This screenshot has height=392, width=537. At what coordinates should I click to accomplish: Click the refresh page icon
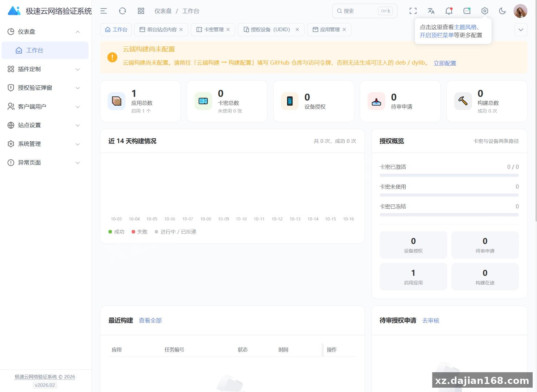[122, 11]
